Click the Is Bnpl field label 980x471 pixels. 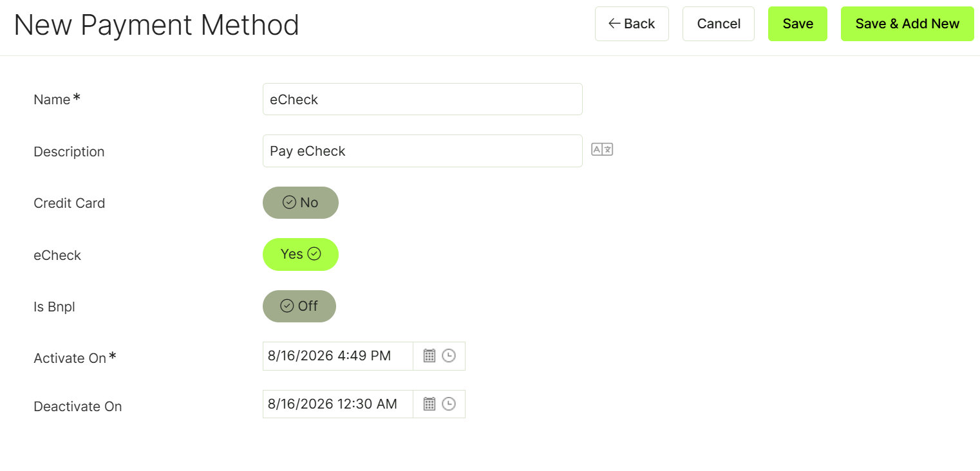pyautogui.click(x=54, y=307)
